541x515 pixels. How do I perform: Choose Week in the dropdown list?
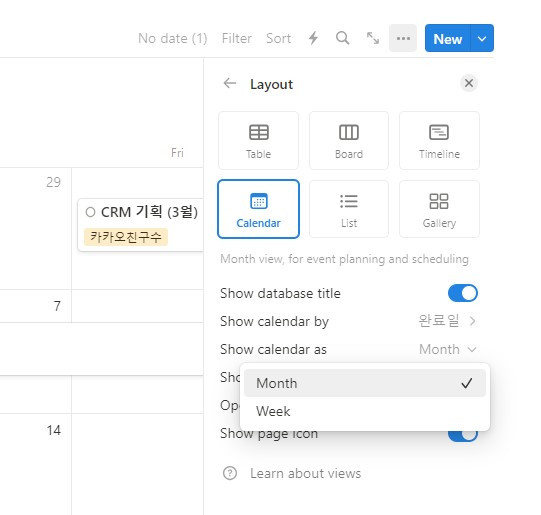365,411
